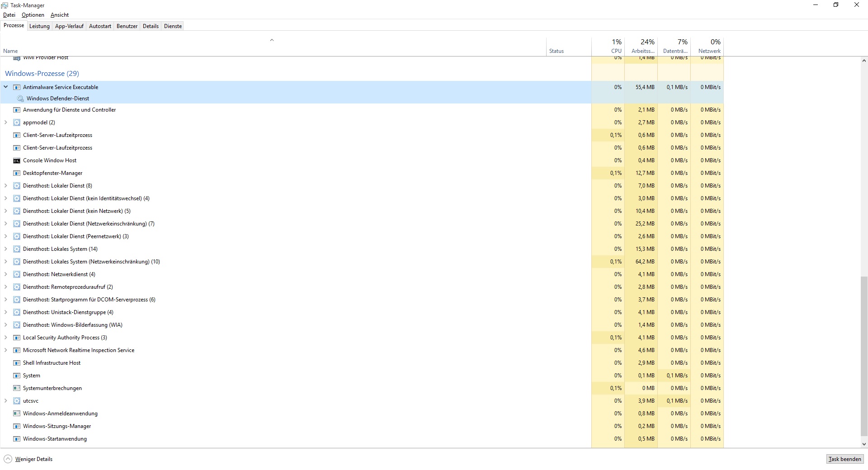This screenshot has height=470, width=868.
Task: Click the Diensthost: Unistack-Dienstgruppe icon
Action: point(17,312)
